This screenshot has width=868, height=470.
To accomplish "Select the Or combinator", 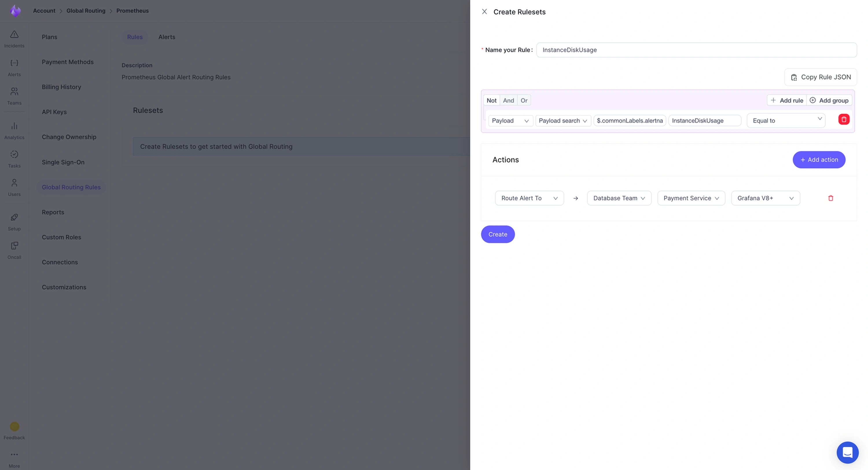I will [x=524, y=100].
